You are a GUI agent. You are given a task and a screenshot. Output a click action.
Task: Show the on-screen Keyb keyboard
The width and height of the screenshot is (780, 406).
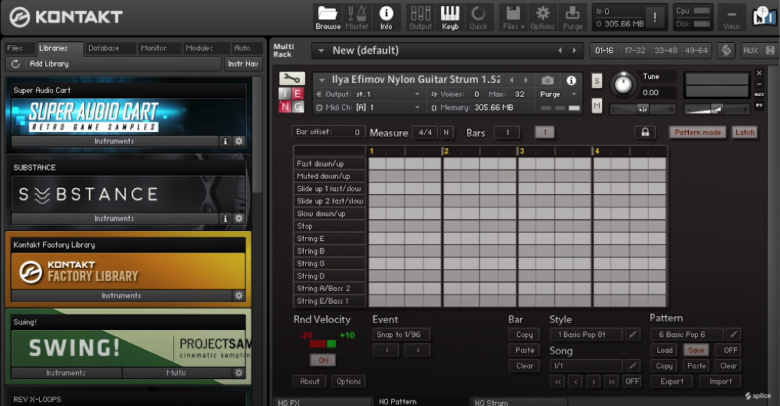tap(450, 17)
